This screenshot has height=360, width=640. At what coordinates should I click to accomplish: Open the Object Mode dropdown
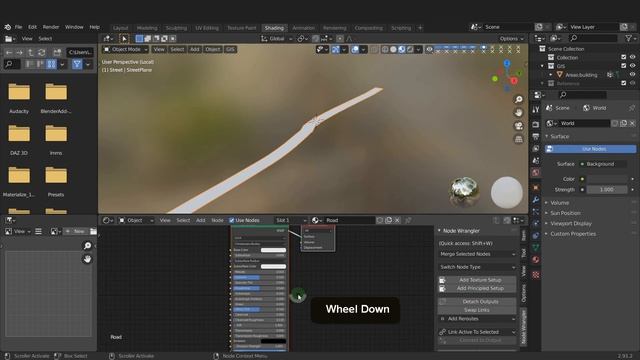point(125,49)
